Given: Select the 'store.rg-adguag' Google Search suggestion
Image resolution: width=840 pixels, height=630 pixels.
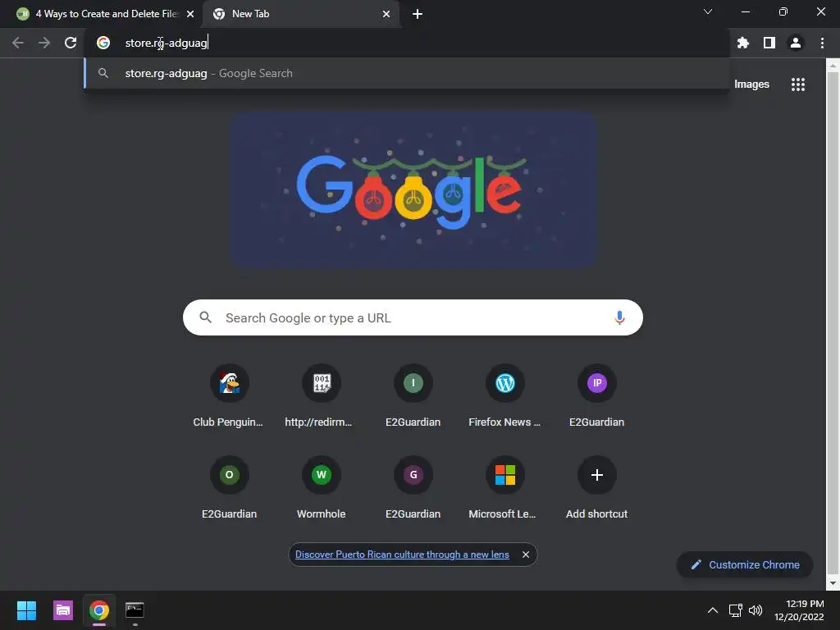Looking at the screenshot, I should point(407,73).
